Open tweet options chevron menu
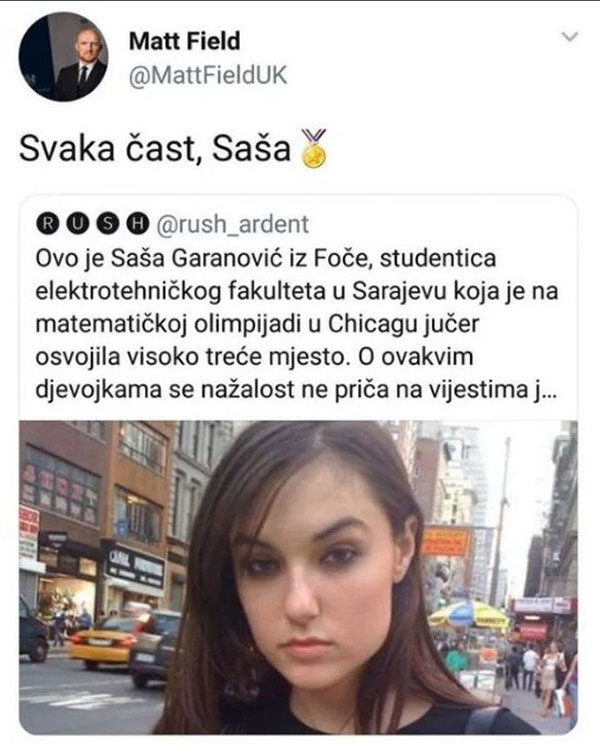600x744 pixels. pyautogui.click(x=570, y=37)
